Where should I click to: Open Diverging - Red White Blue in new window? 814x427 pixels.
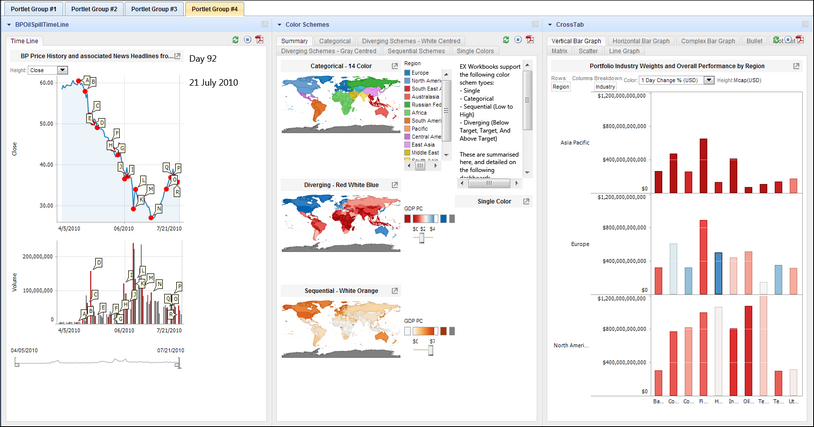[394, 185]
